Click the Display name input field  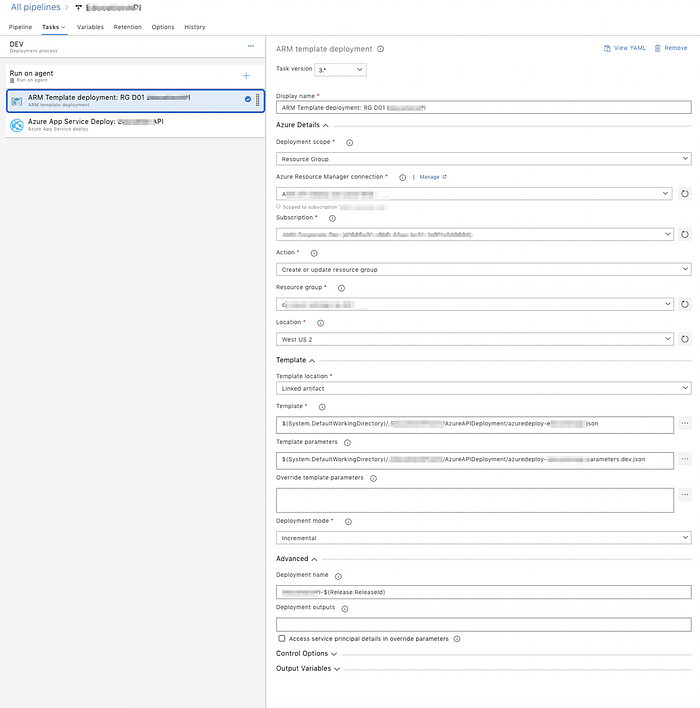tap(483, 107)
